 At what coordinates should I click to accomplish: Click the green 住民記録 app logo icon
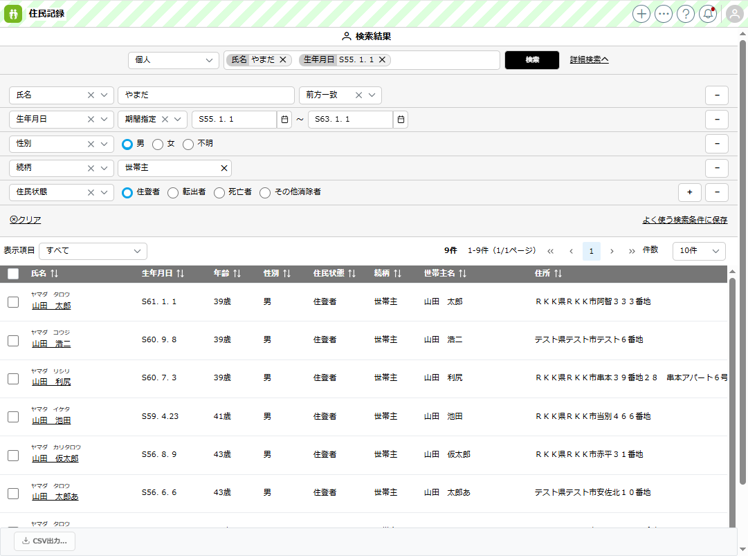coord(13,13)
